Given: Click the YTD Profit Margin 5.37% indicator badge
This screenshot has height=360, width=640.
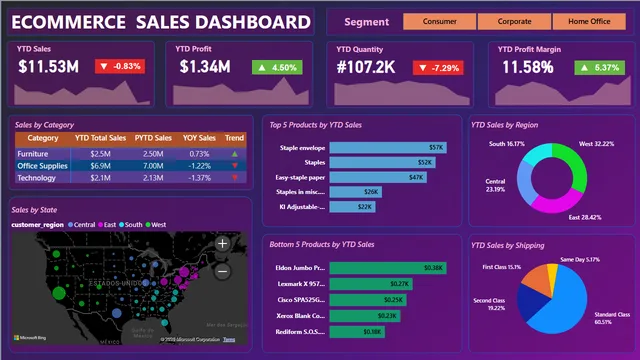Looking at the screenshot, I should 600,67.
